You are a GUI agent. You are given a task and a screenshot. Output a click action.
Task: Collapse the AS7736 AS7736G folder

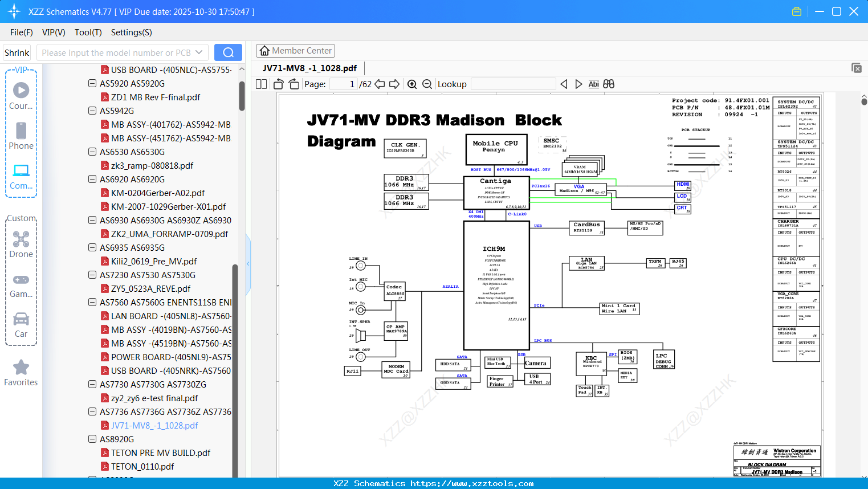pos(92,411)
